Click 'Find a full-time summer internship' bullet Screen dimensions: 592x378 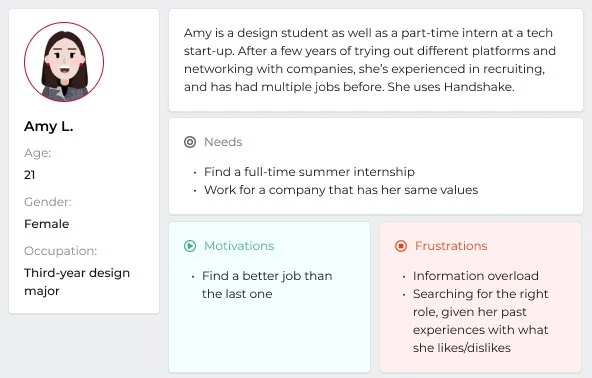coord(309,172)
